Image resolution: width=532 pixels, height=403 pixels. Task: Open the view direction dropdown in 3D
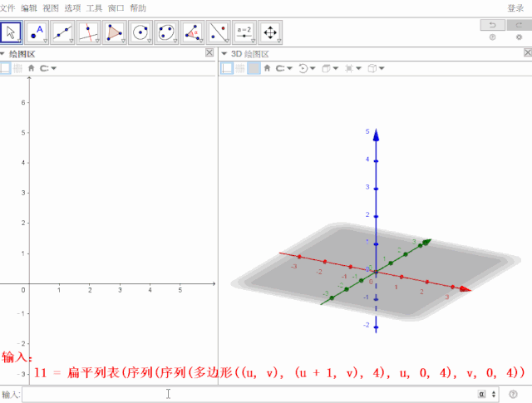(330, 68)
